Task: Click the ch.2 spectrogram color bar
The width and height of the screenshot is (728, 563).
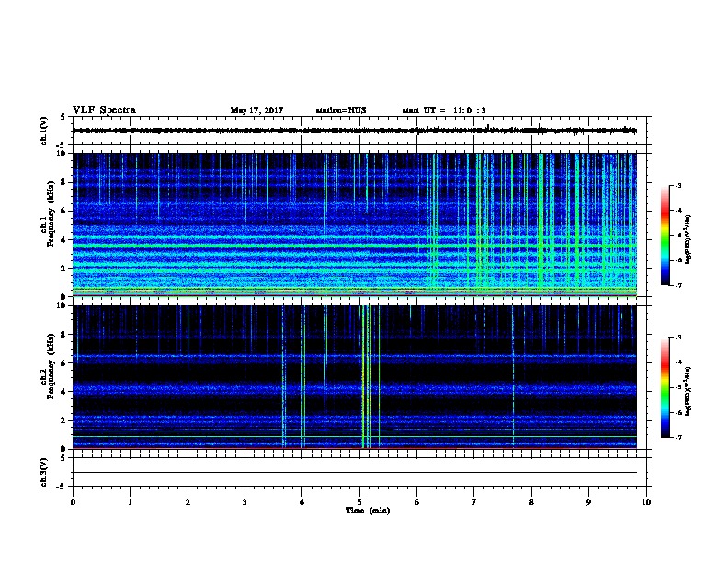Action: [665, 387]
